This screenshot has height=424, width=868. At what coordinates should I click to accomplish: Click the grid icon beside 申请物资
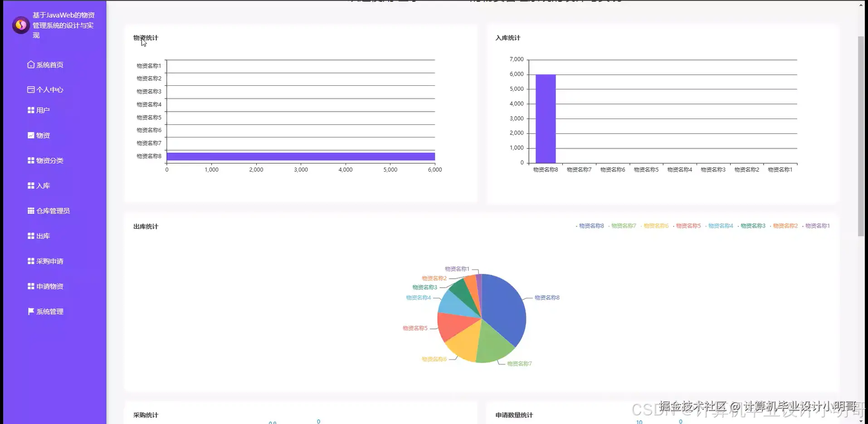(x=31, y=286)
